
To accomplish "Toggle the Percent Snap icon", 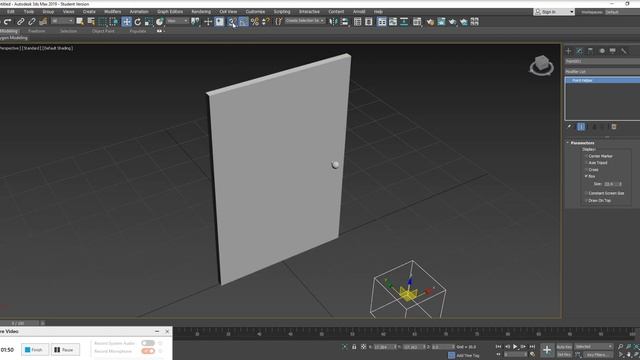I will (255, 21).
